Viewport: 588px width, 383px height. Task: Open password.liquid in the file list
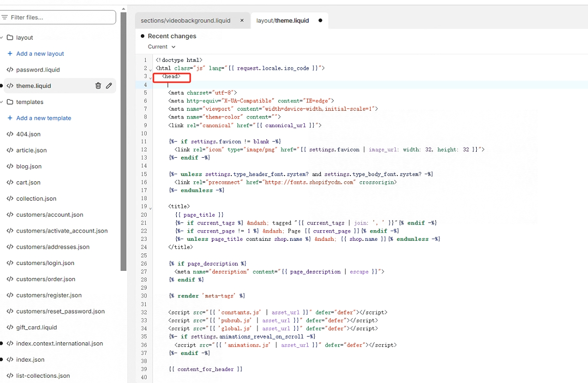pyautogui.click(x=38, y=70)
